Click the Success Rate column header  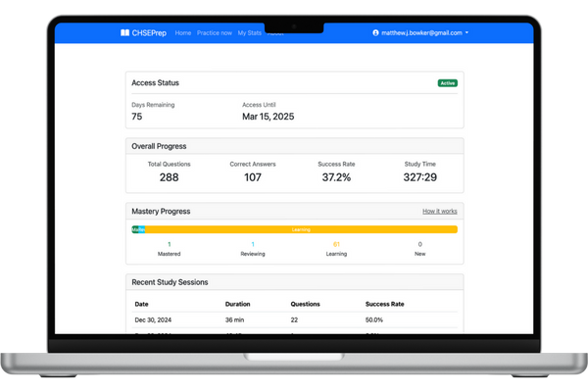pyautogui.click(x=384, y=304)
